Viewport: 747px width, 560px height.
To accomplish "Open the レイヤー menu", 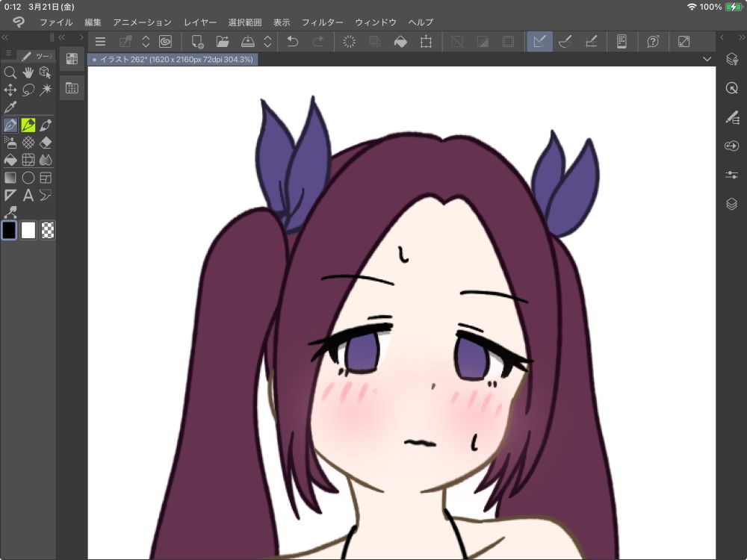I will click(200, 22).
